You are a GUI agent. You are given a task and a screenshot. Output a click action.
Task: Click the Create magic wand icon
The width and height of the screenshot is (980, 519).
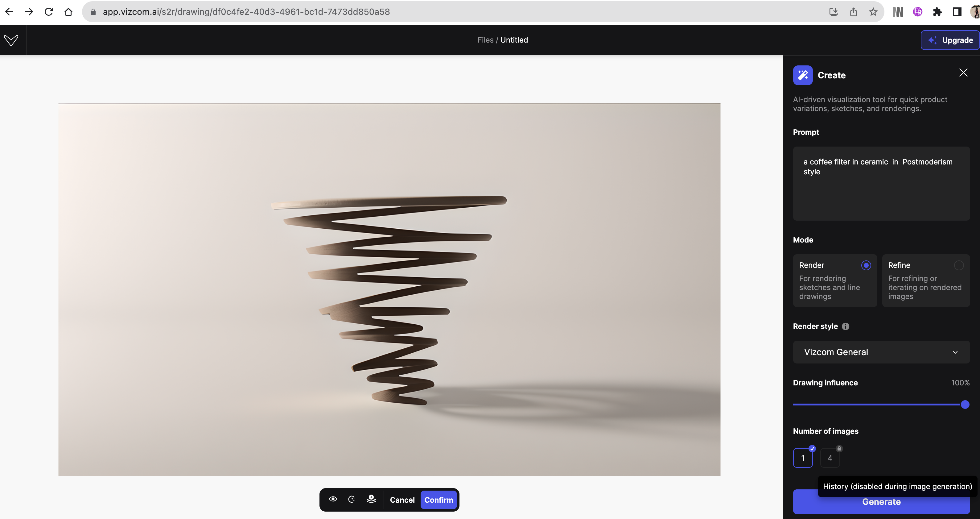click(x=803, y=75)
